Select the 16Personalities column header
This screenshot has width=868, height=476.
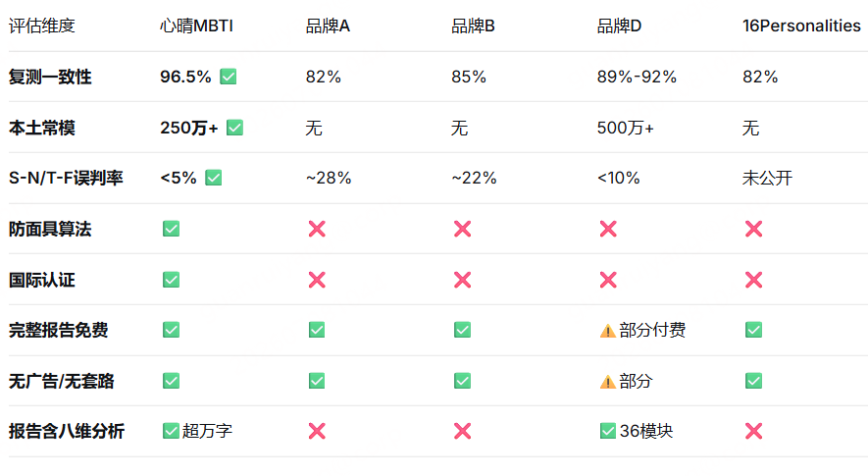tap(801, 26)
